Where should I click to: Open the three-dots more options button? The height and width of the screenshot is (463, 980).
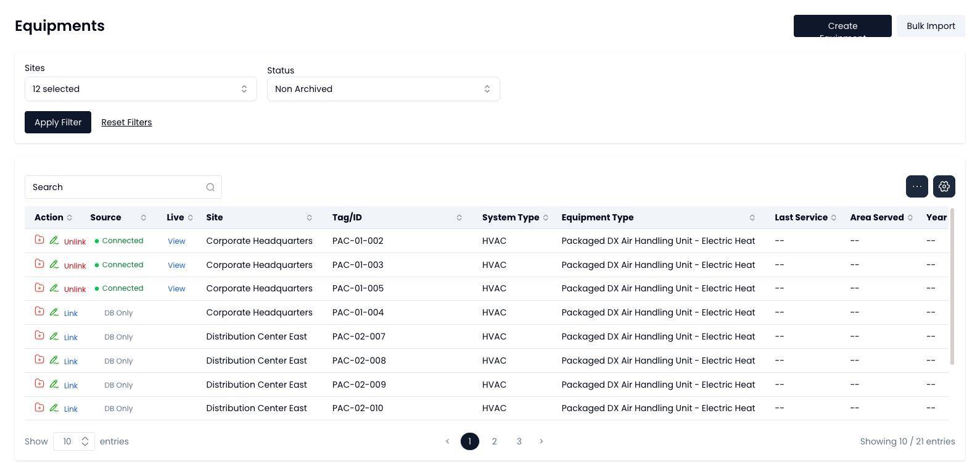click(x=917, y=186)
